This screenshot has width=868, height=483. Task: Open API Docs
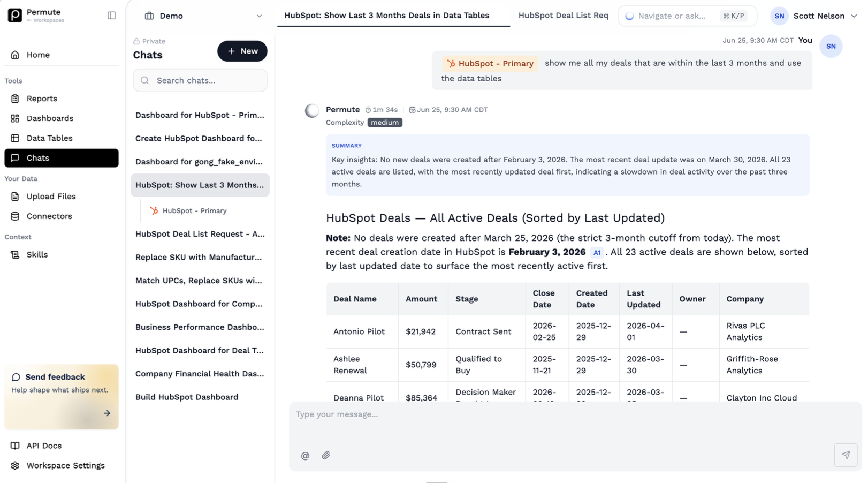pos(62,446)
